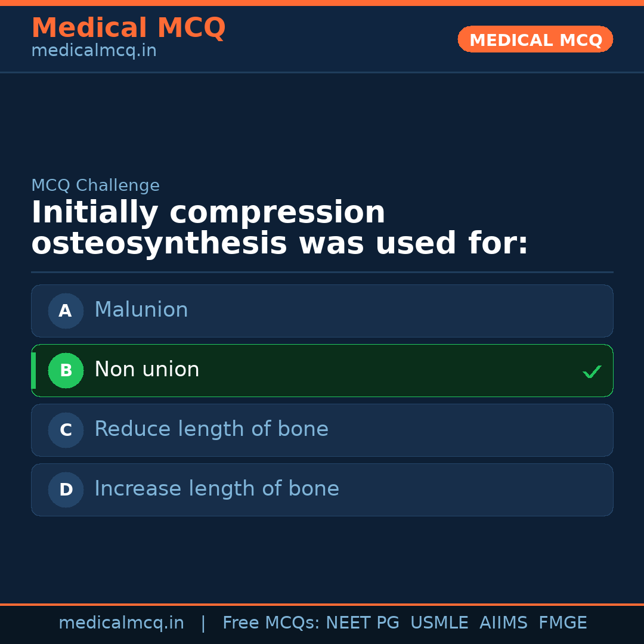Select the Non union answer option
644x644 pixels.
click(x=322, y=370)
